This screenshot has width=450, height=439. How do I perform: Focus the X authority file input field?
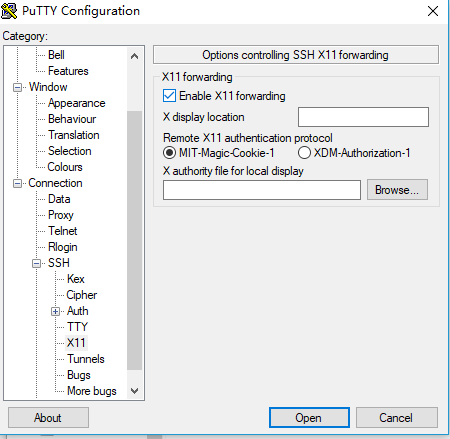(x=262, y=190)
